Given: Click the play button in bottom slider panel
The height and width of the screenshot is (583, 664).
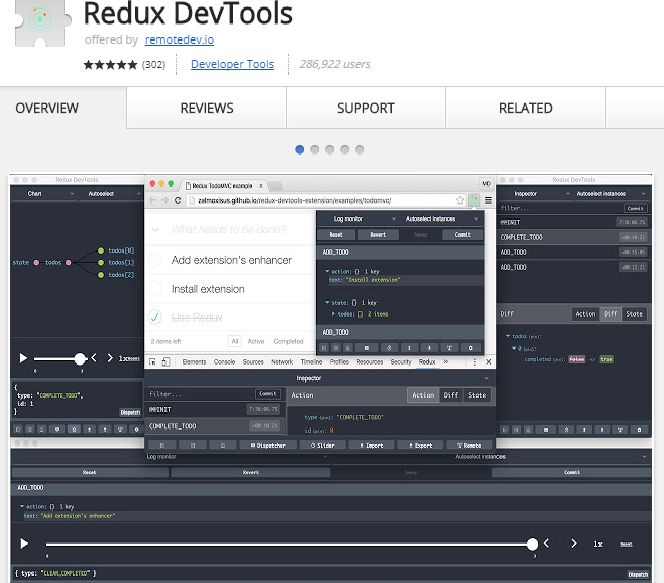Looking at the screenshot, I should pyautogui.click(x=24, y=544).
